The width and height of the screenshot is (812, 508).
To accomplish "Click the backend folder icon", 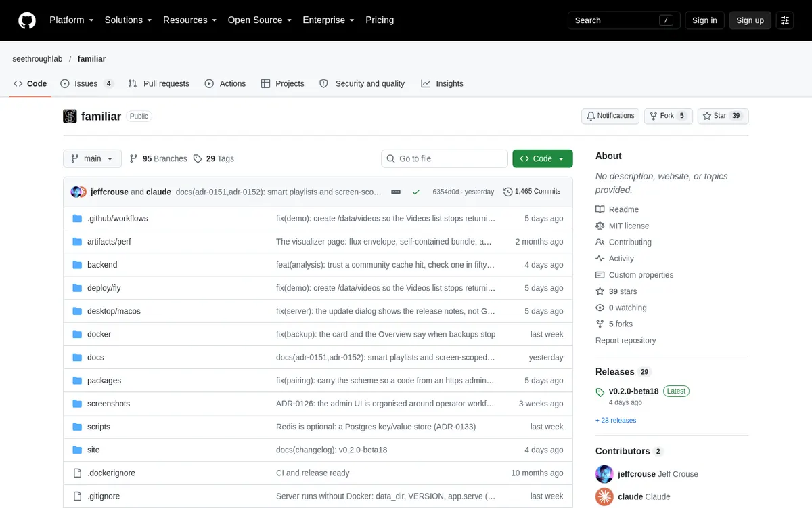I will tap(76, 265).
